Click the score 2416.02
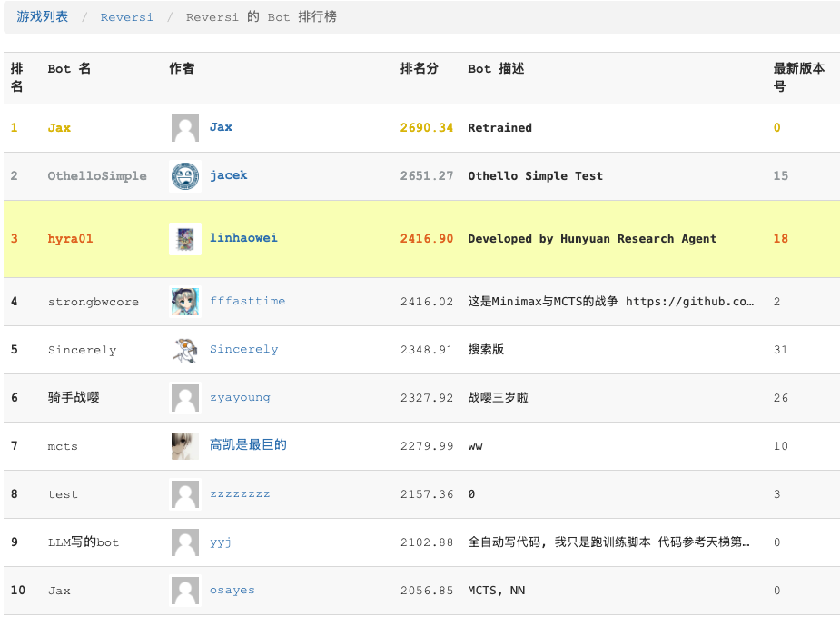Image resolution: width=840 pixels, height=617 pixels. pos(427,302)
